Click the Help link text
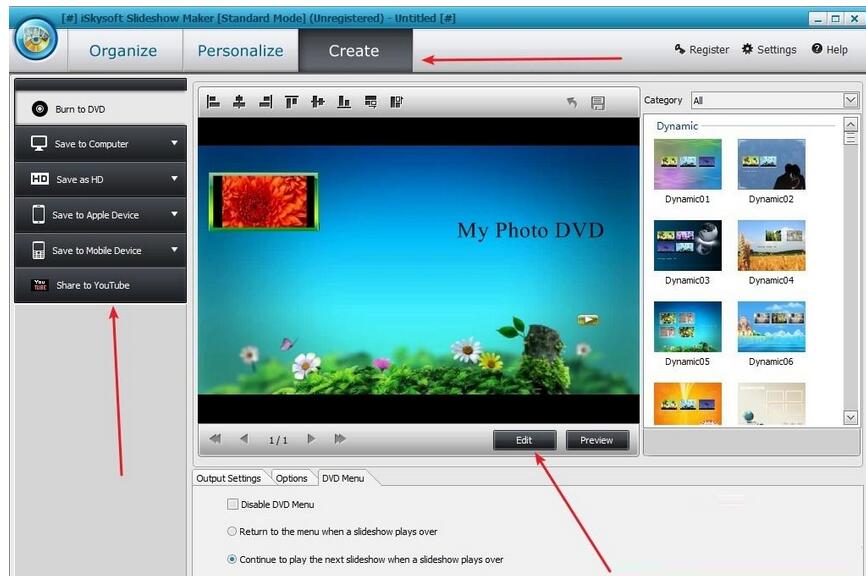Screen dimensions: 866x576 837,50
